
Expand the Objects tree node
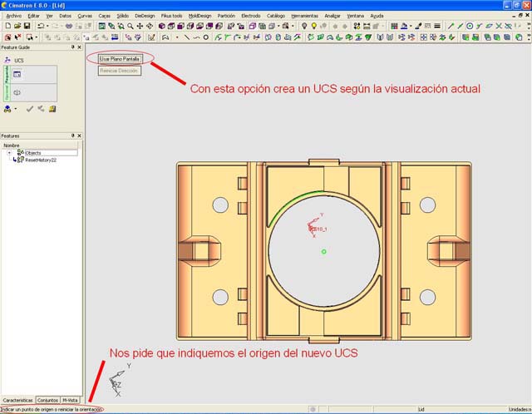(x=10, y=153)
